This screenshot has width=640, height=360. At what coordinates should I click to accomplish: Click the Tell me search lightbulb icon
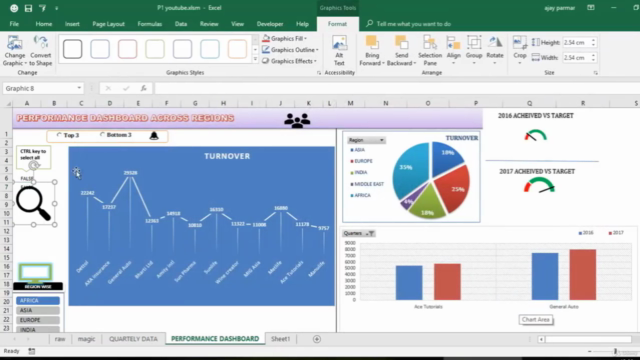tap(369, 24)
